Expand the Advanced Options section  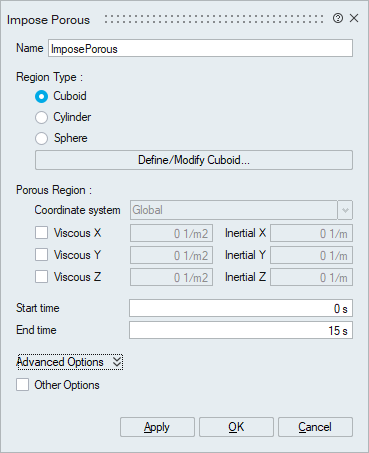[70, 362]
